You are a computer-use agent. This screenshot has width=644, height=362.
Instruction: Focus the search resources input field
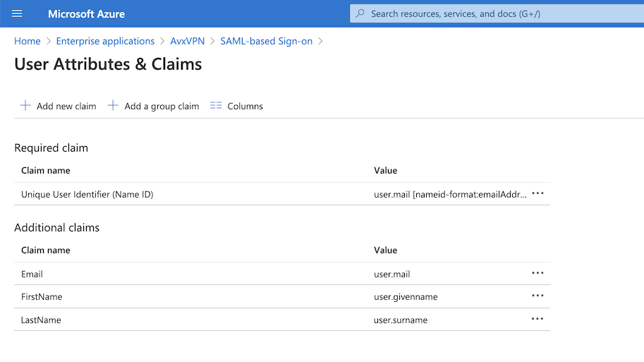point(494,13)
